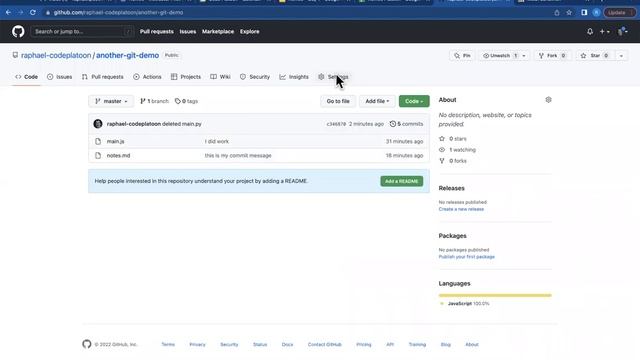View the 0 tags link
Screen dimensions: 640x360
click(187, 101)
